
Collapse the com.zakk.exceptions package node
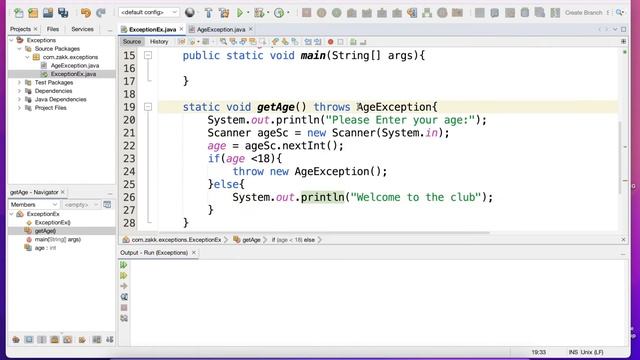click(x=27, y=57)
